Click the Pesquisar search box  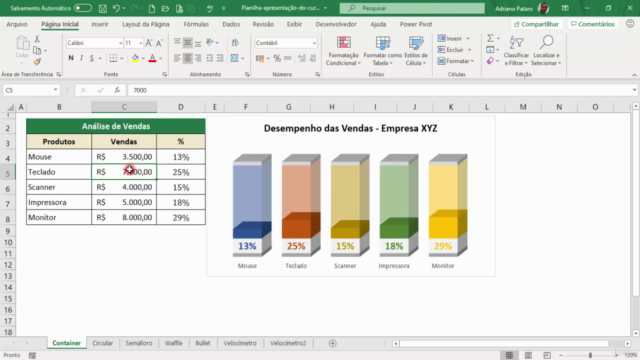(412, 8)
